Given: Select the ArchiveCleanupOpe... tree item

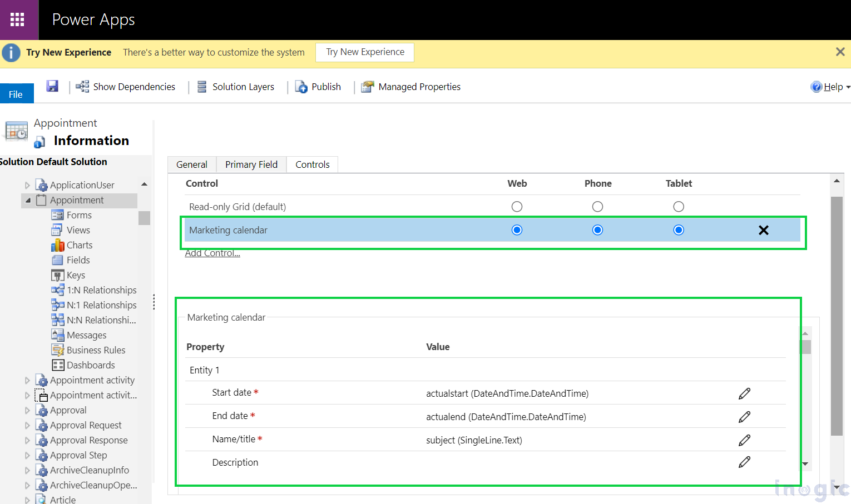Looking at the screenshot, I should click(93, 485).
